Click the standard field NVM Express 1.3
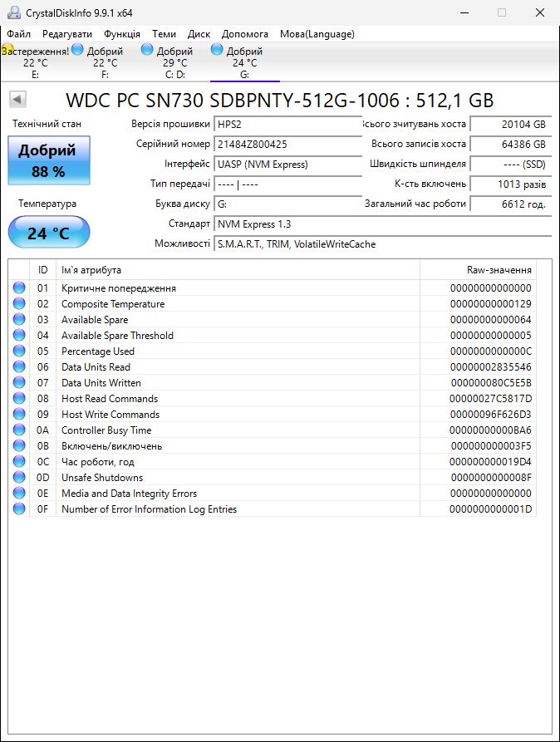This screenshot has height=742, width=560. (382, 224)
